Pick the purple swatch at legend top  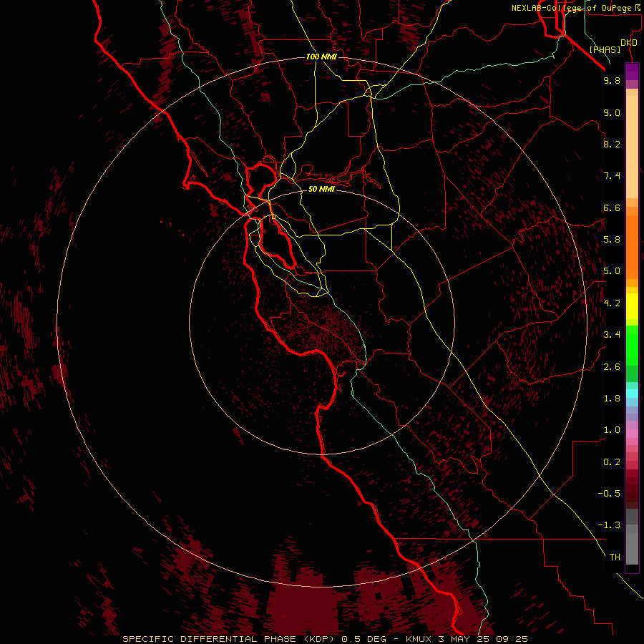pyautogui.click(x=632, y=72)
